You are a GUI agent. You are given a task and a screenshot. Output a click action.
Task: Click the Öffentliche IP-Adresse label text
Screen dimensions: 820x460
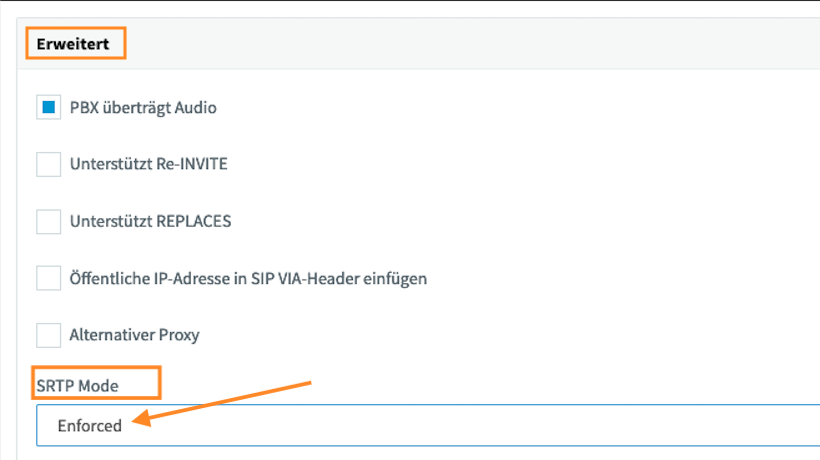coord(248,279)
